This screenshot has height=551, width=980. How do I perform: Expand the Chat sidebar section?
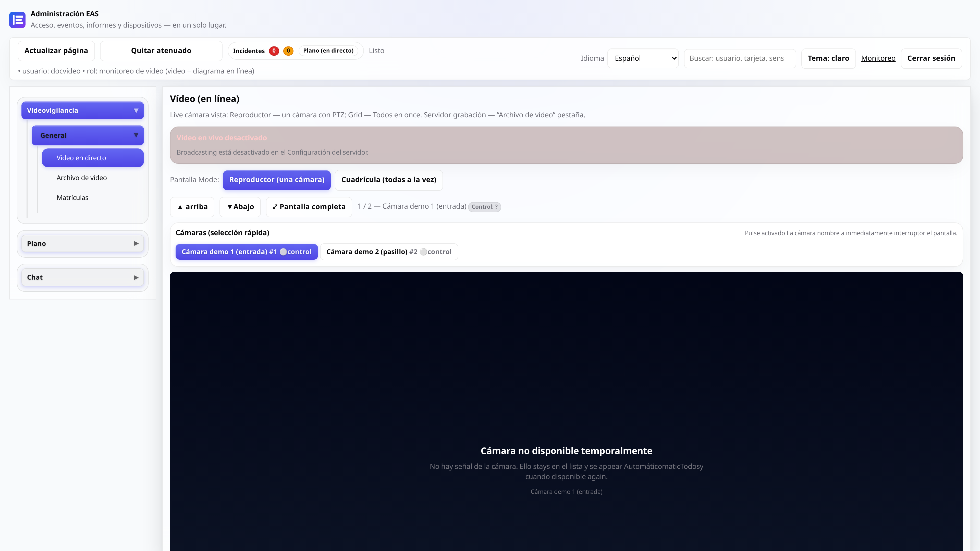pyautogui.click(x=82, y=277)
